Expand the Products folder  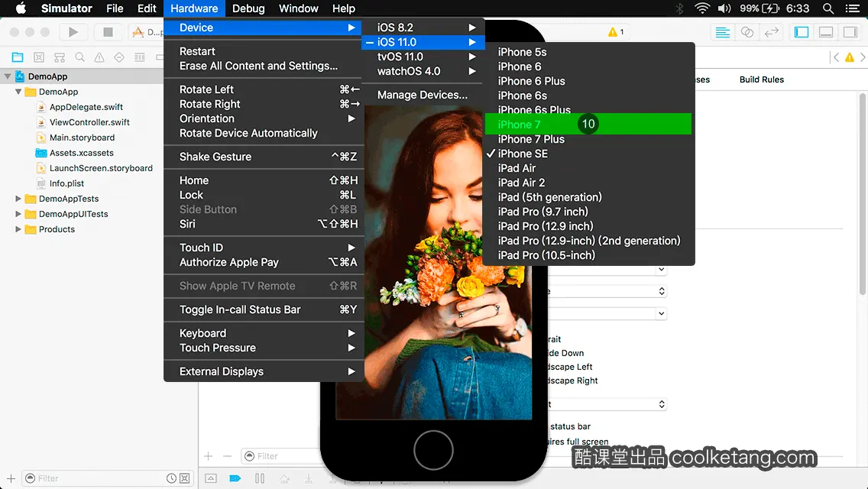18,228
